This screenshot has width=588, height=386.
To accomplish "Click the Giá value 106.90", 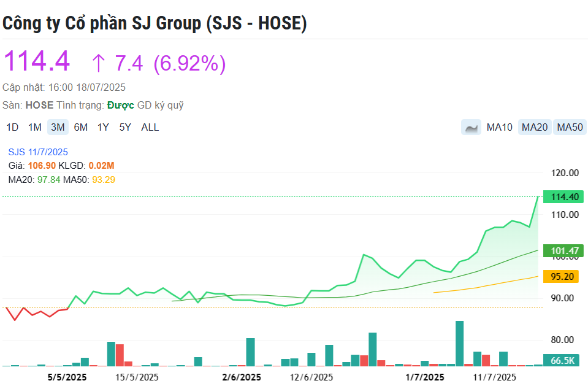I will click(42, 166).
